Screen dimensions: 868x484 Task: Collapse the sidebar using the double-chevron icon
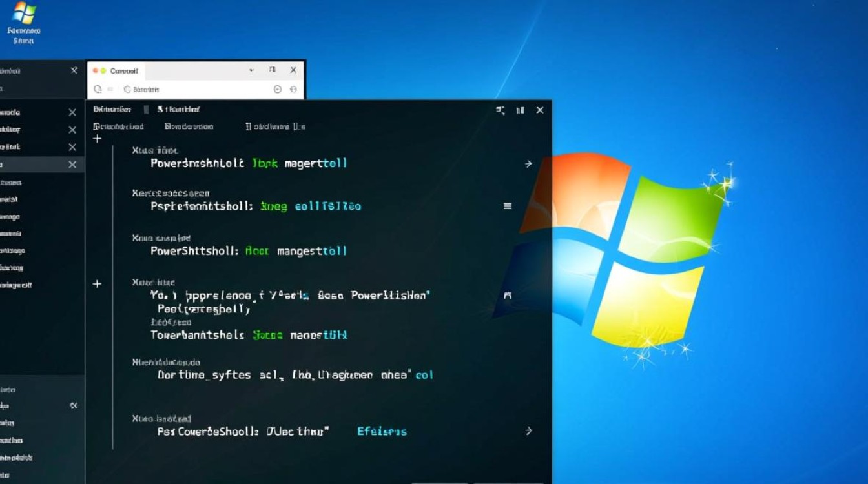pos(74,405)
